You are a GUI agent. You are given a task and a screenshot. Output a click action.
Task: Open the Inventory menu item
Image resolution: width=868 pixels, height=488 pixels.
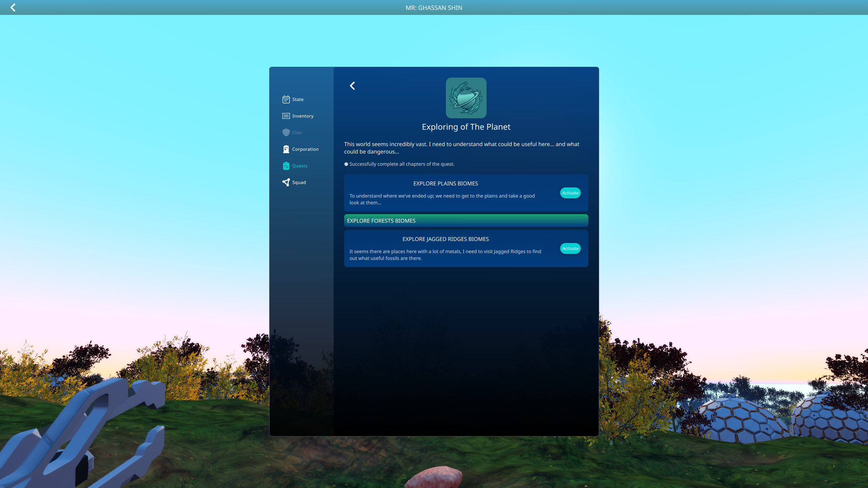[298, 116]
